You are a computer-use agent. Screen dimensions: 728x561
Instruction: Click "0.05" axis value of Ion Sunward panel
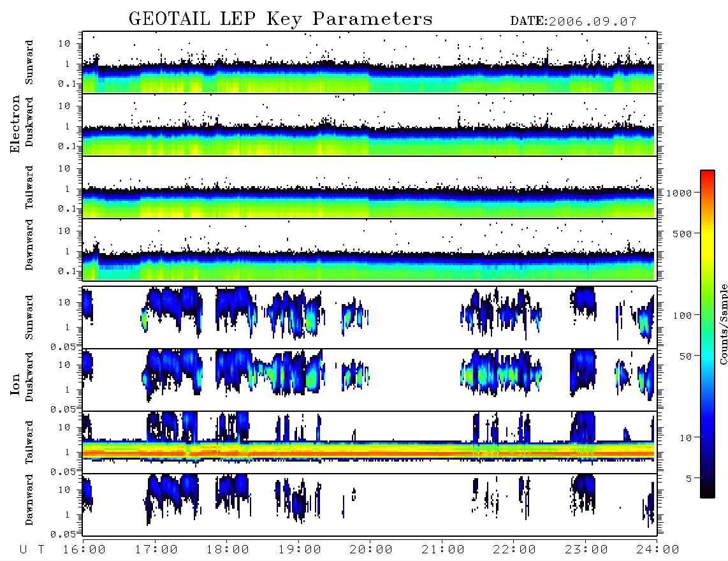(62, 347)
